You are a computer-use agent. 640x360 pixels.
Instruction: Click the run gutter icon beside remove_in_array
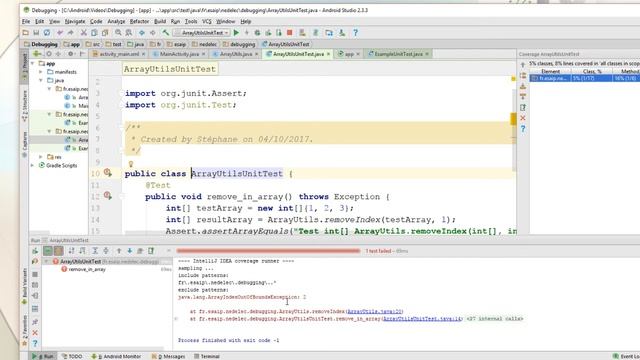click(108, 196)
